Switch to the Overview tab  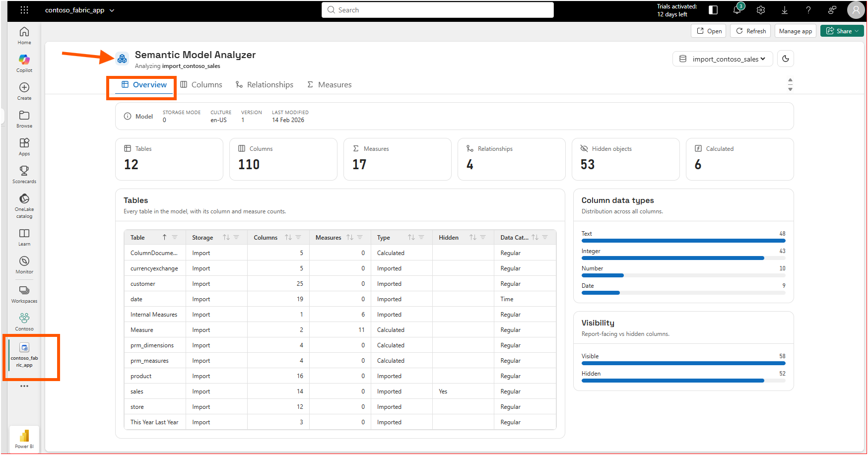click(144, 85)
